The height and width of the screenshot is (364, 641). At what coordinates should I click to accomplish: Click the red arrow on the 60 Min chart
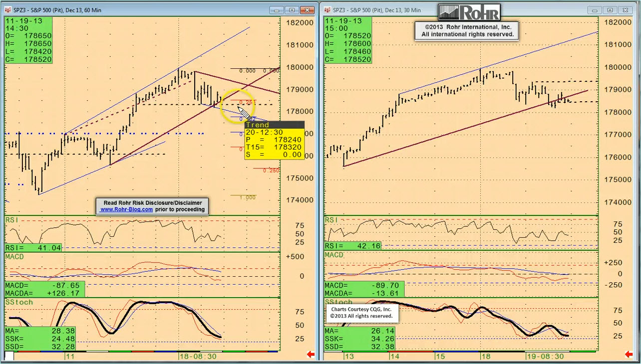[311, 355]
